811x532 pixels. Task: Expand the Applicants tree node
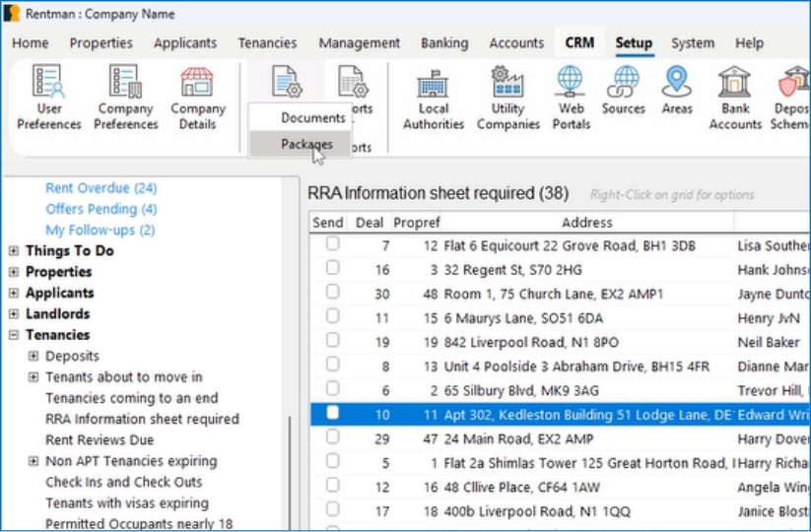(x=14, y=294)
